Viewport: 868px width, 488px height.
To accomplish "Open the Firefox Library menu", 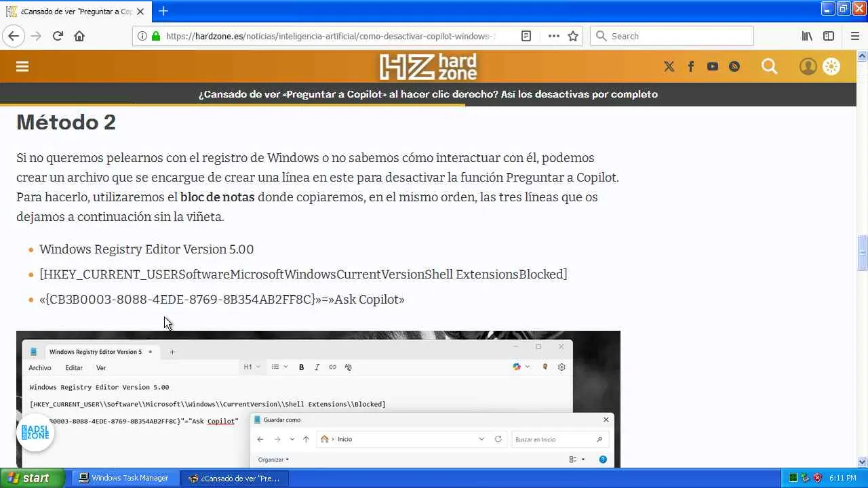I will [807, 36].
